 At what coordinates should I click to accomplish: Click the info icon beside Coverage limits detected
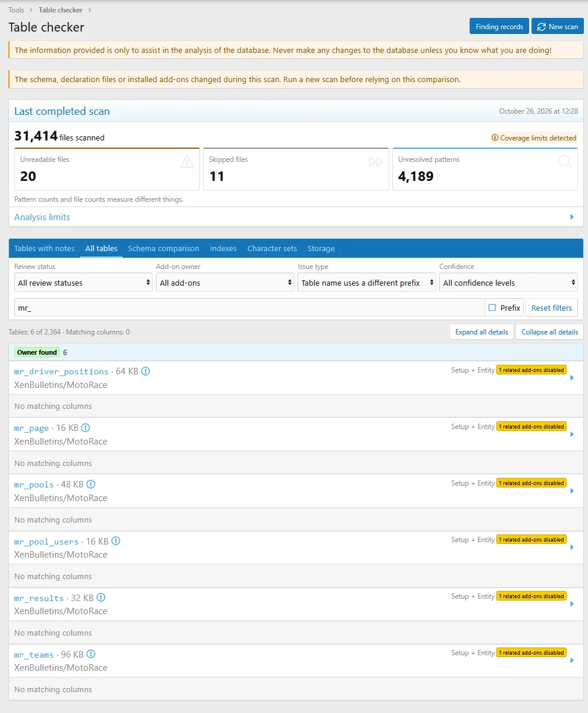[x=495, y=137]
